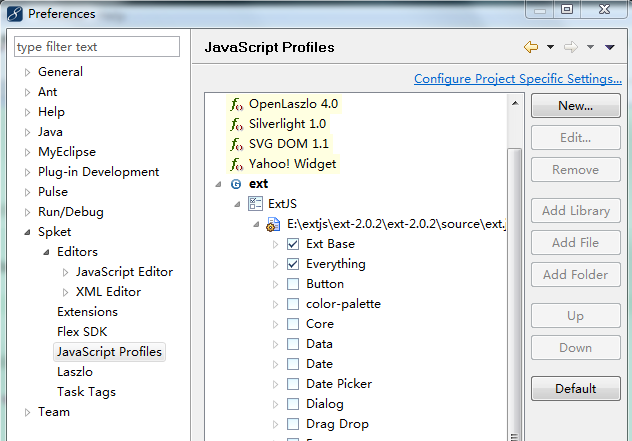
Task: Select the Pulse tree item
Action: pyautogui.click(x=53, y=192)
